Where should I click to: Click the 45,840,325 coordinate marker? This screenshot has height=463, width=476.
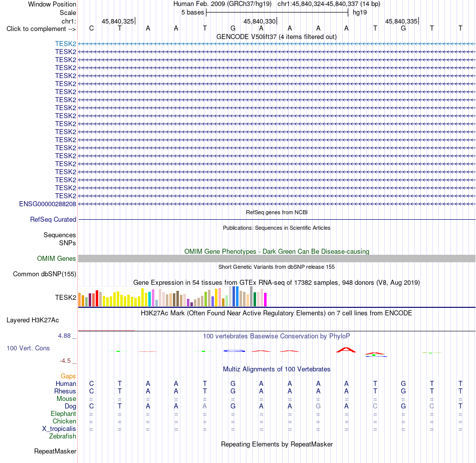coord(118,21)
